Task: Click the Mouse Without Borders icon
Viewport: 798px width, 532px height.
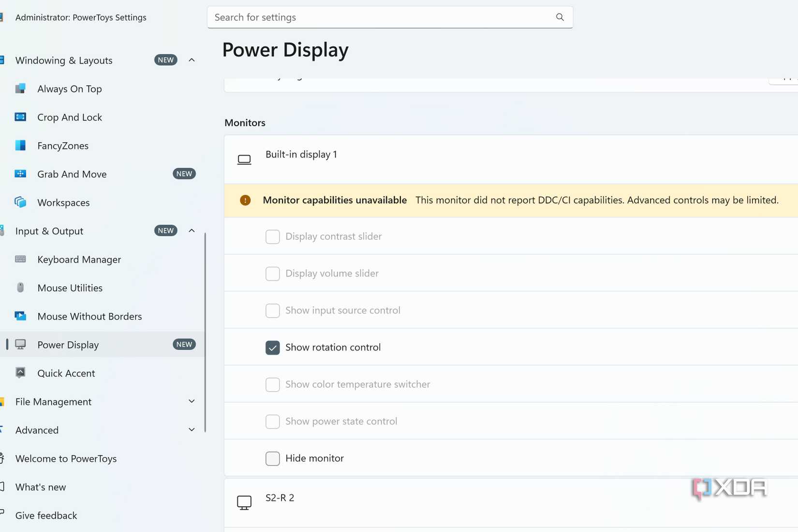Action: coord(20,316)
